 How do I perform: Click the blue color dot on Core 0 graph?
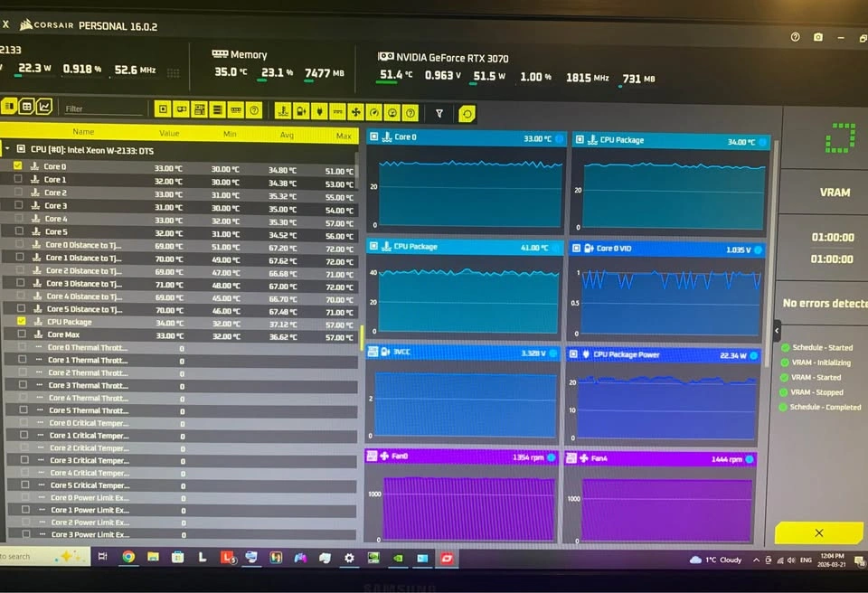(559, 138)
